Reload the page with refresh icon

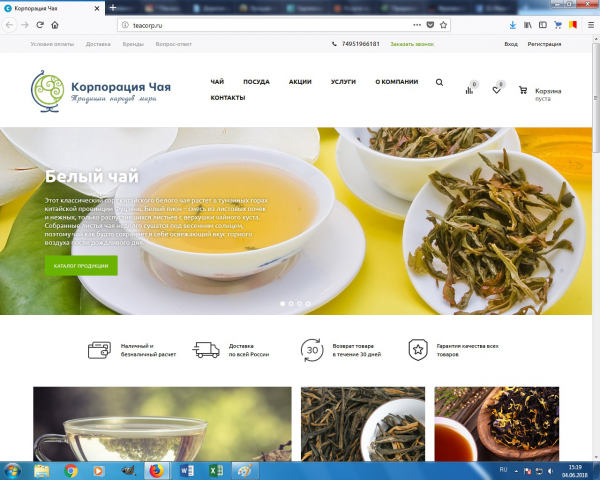click(x=40, y=25)
